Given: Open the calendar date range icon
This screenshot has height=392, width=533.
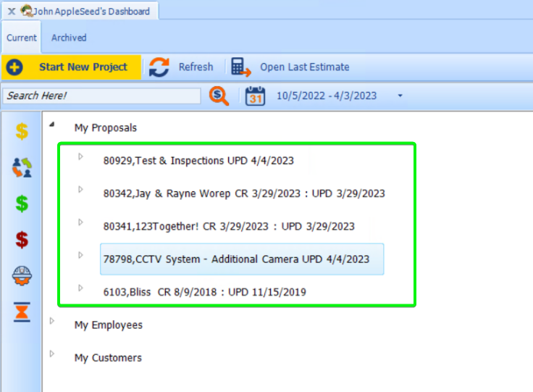Looking at the screenshot, I should click(x=256, y=96).
